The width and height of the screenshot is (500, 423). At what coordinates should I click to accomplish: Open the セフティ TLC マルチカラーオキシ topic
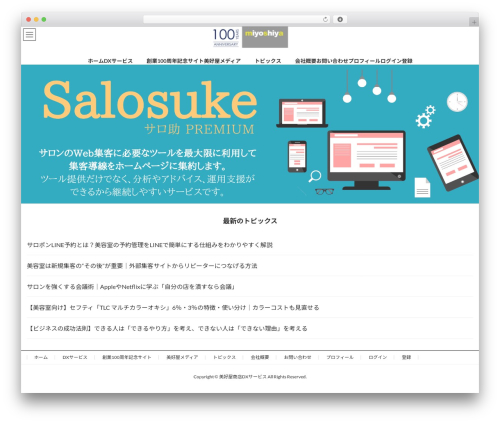(x=173, y=308)
